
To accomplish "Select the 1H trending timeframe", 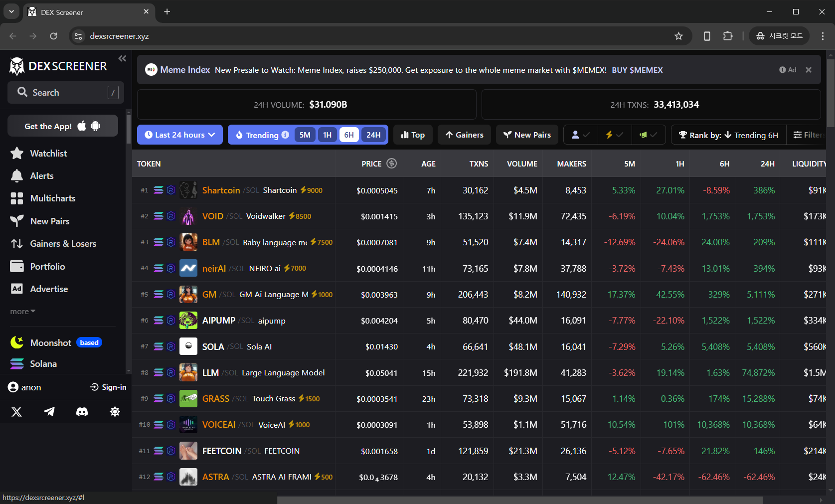I will tap(328, 135).
